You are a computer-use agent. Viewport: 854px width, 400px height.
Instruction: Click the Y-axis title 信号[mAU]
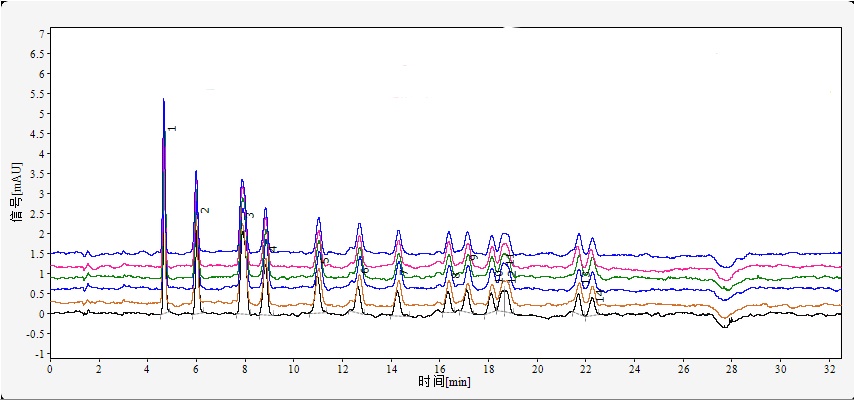point(15,190)
